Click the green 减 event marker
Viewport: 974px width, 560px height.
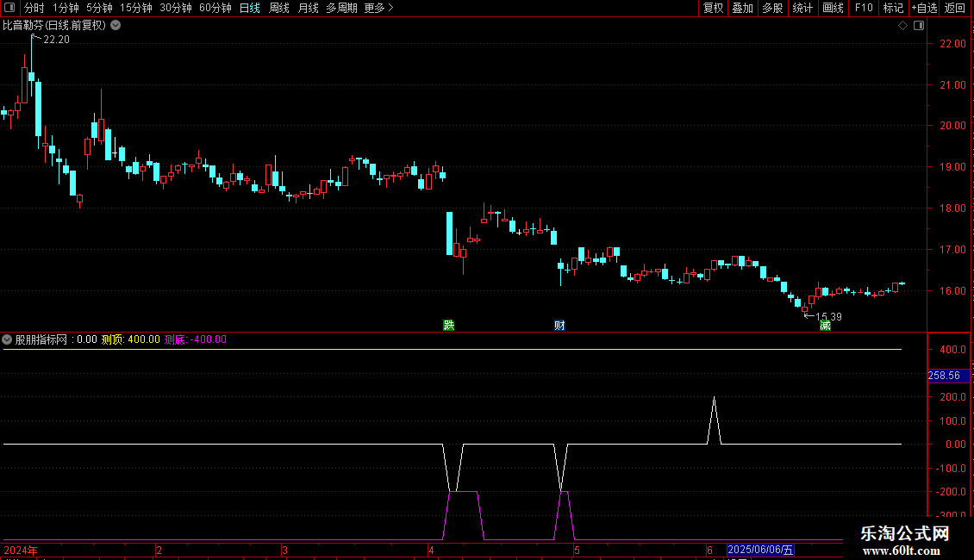(x=825, y=325)
